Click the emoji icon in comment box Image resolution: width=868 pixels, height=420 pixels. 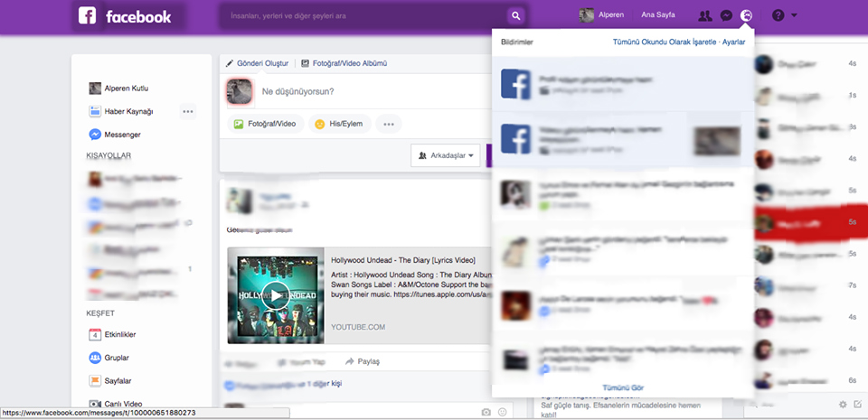click(502, 412)
